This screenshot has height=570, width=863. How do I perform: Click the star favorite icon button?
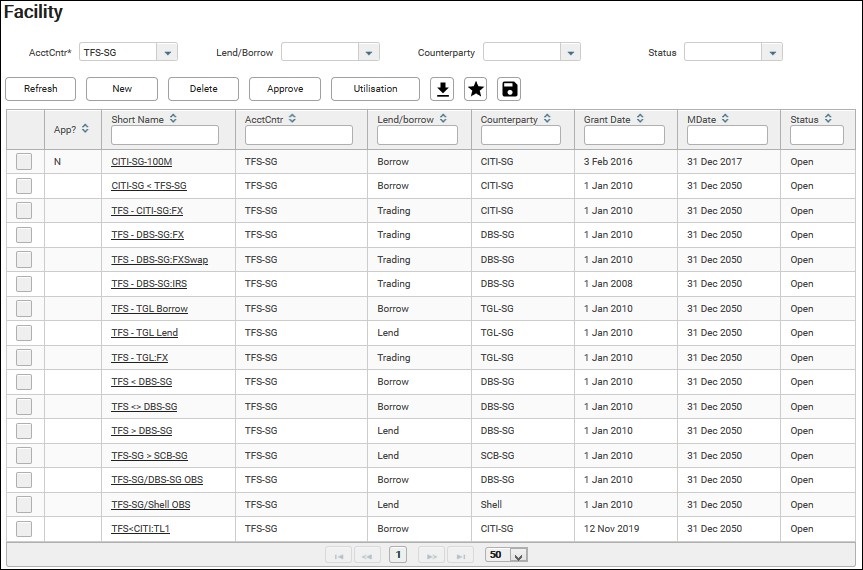[476, 89]
